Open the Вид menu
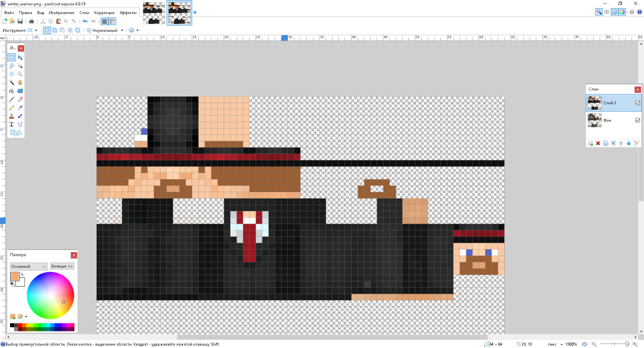The width and height of the screenshot is (644, 348). tap(41, 13)
